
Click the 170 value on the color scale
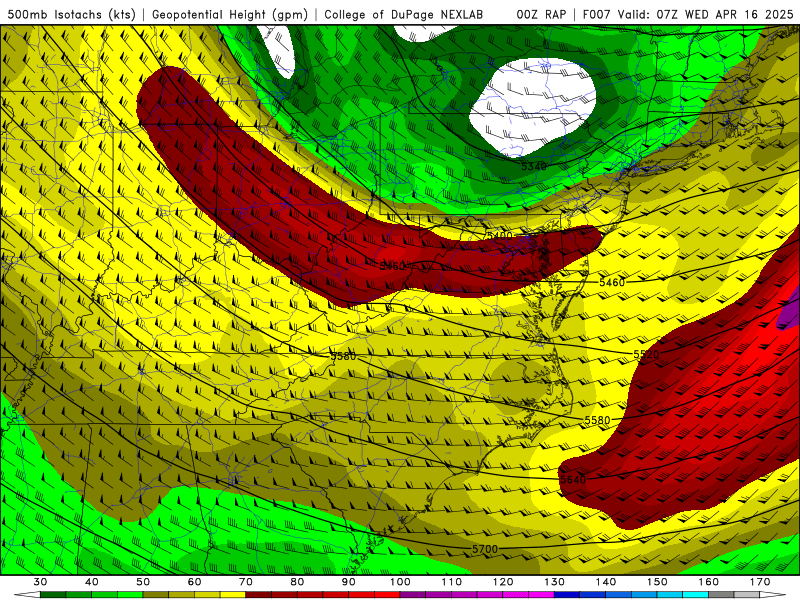[x=760, y=582]
